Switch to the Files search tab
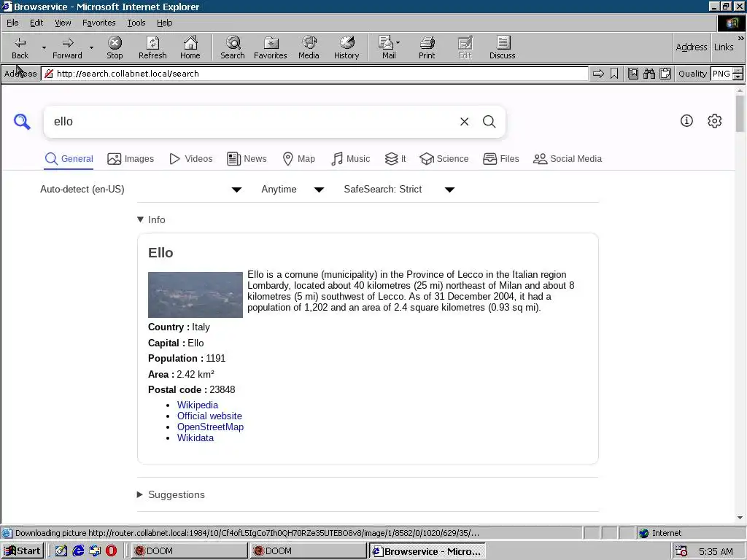Screen dimensions: 747x560 [500, 158]
